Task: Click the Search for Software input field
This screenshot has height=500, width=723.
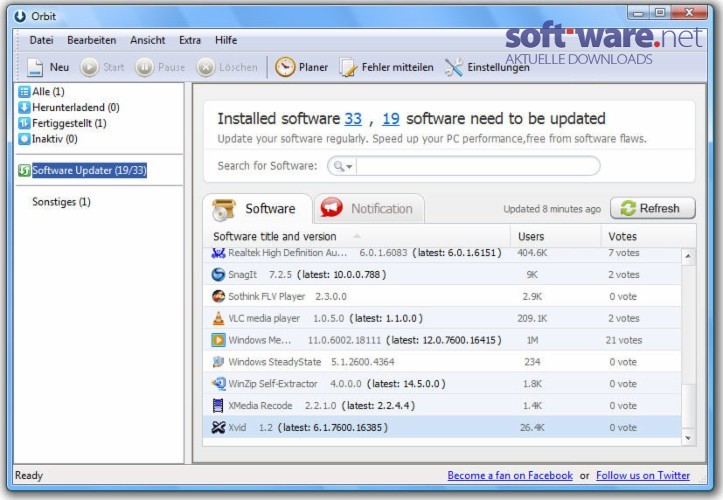Action: pos(478,166)
